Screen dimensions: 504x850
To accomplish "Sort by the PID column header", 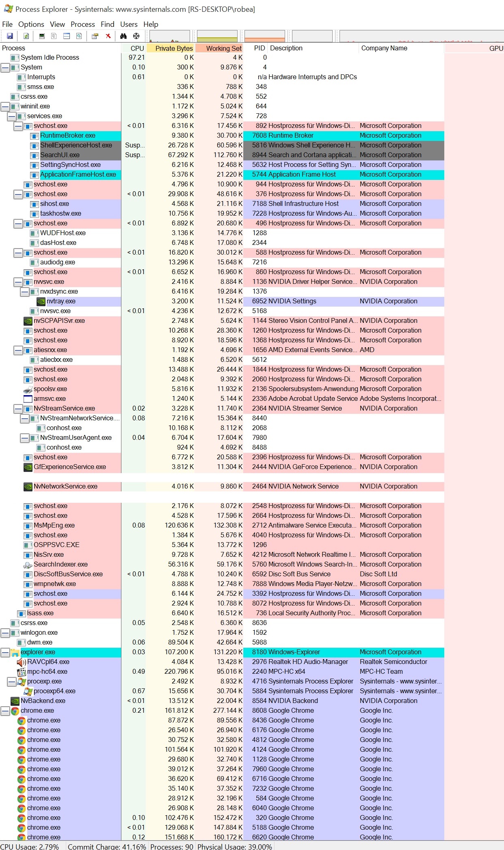I will tap(255, 48).
